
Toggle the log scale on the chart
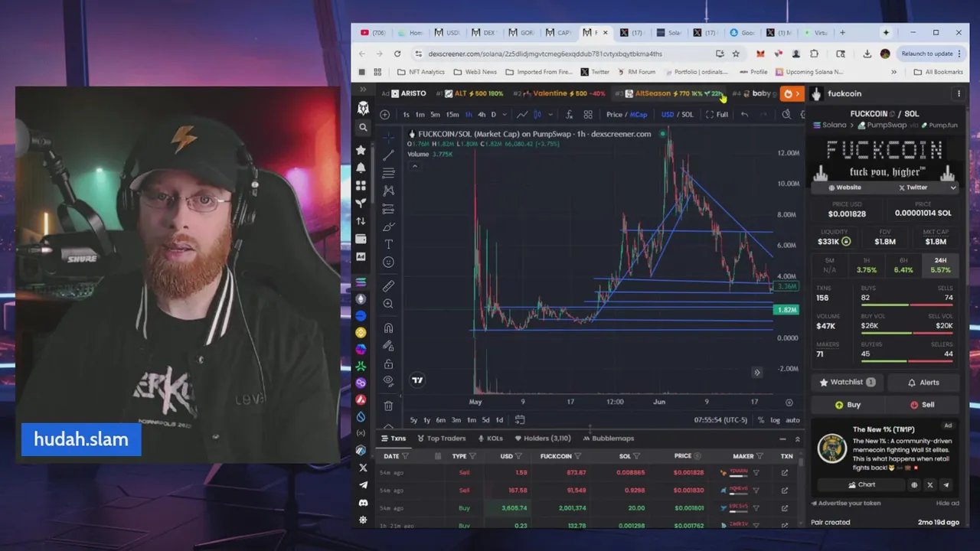click(x=775, y=419)
